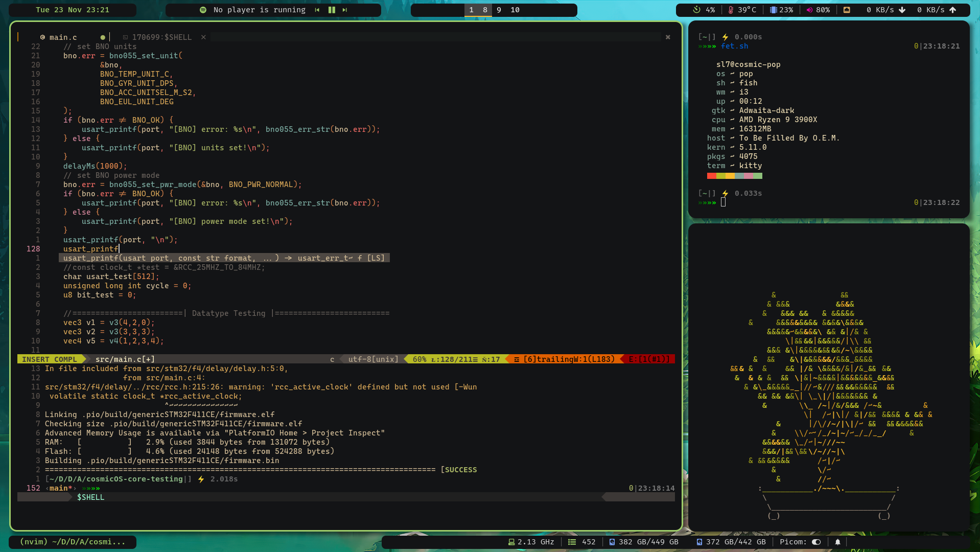The height and width of the screenshot is (552, 980).
Task: Click the utf-8[unix] encoding indicator
Action: [373, 359]
